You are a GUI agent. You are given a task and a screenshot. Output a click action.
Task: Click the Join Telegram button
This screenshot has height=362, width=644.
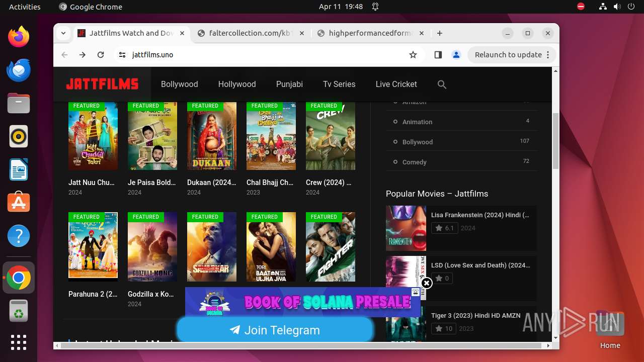(275, 330)
